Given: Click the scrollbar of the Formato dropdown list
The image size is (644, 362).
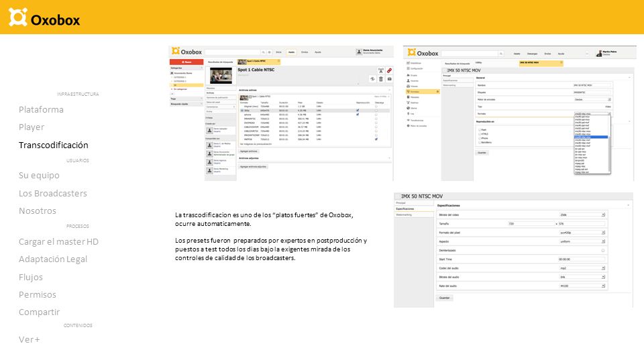Looking at the screenshot, I should tap(610, 154).
